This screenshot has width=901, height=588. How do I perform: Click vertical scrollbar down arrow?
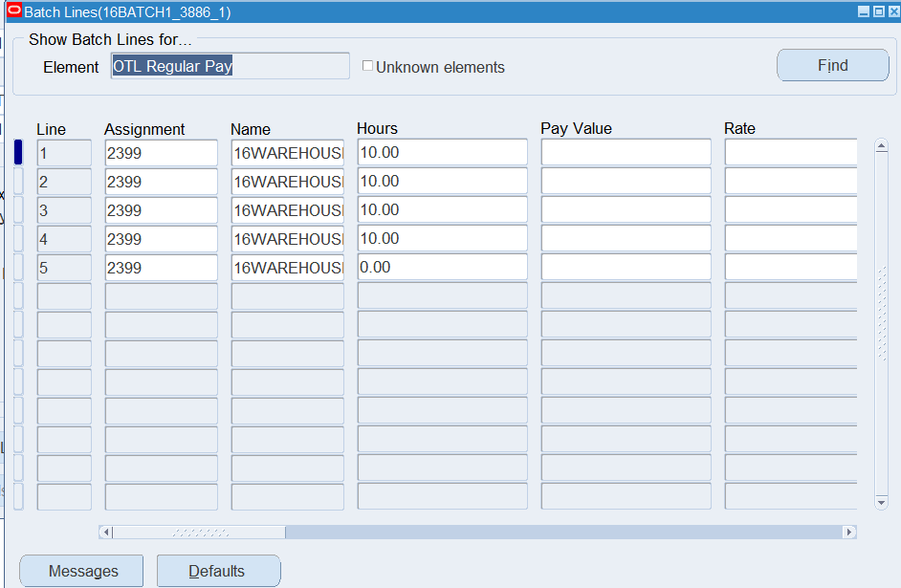[x=881, y=502]
